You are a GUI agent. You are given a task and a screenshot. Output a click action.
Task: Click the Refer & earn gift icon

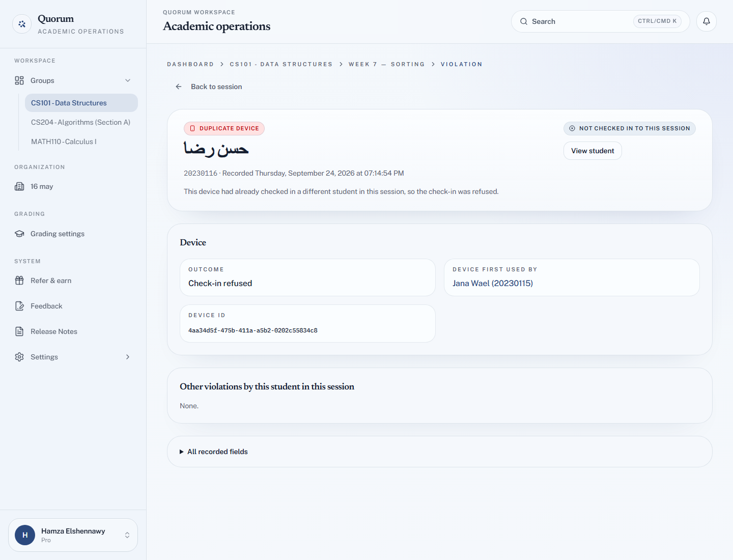pyautogui.click(x=19, y=281)
